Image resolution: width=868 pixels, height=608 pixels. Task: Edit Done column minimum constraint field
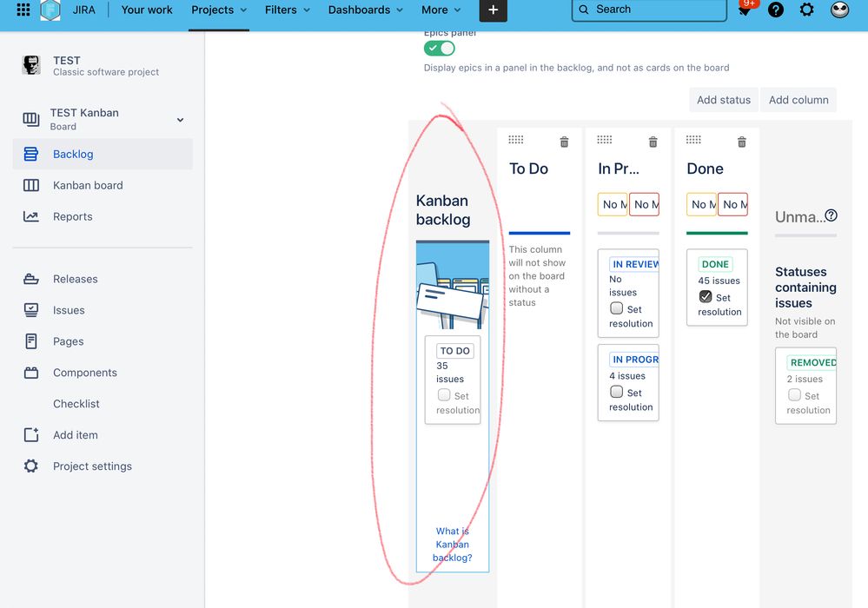[x=701, y=204]
